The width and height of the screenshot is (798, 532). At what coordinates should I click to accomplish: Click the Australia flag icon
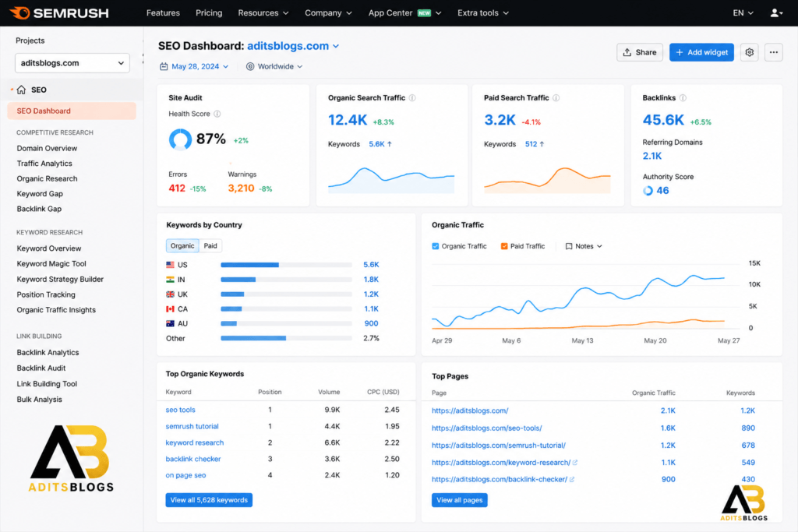pyautogui.click(x=171, y=323)
